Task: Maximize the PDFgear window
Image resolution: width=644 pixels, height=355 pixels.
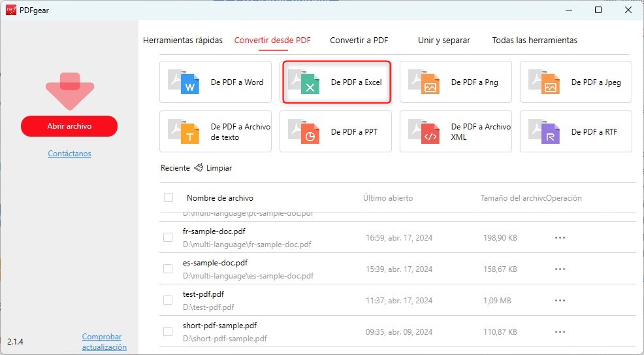Action: point(598,10)
